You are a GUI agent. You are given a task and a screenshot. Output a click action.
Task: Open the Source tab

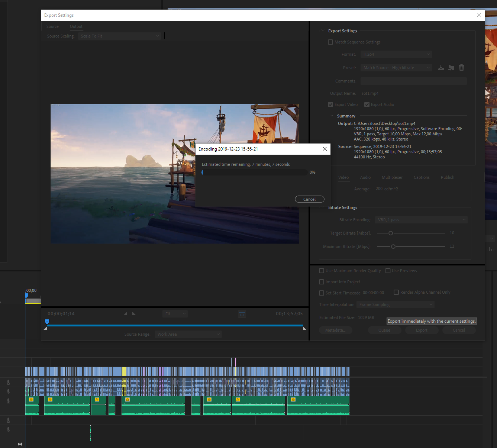pyautogui.click(x=52, y=26)
